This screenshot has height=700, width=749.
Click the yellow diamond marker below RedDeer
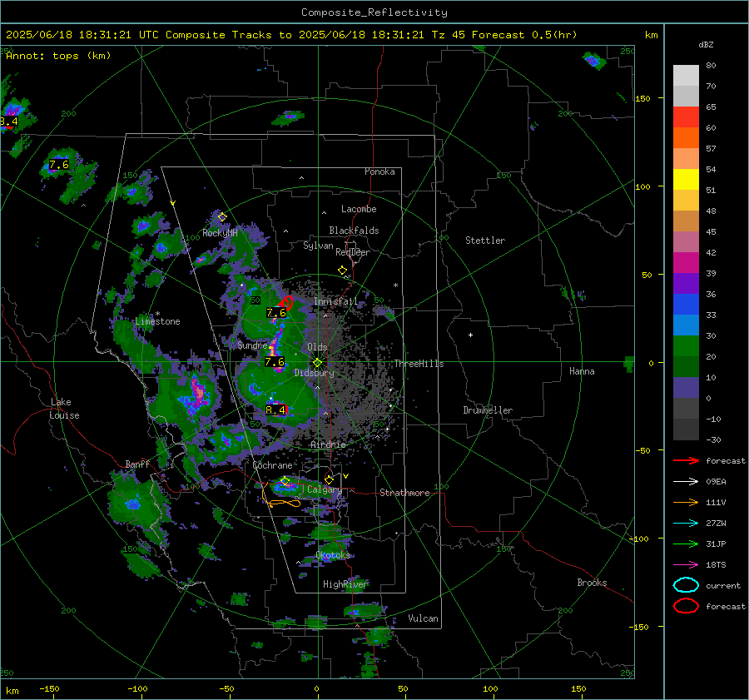342,271
